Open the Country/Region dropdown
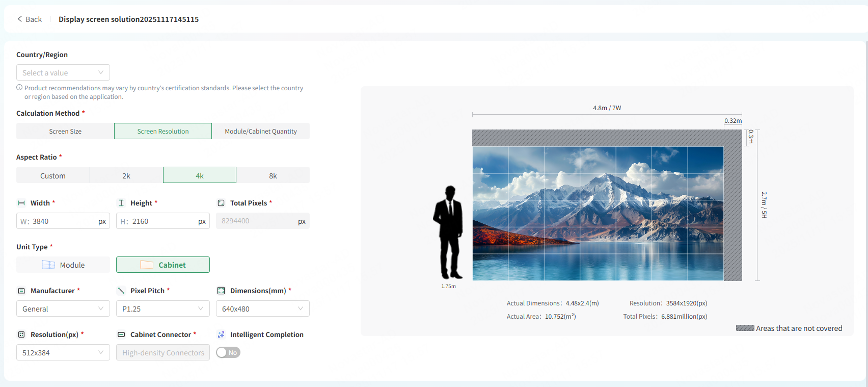This screenshot has height=387, width=868. tap(63, 72)
